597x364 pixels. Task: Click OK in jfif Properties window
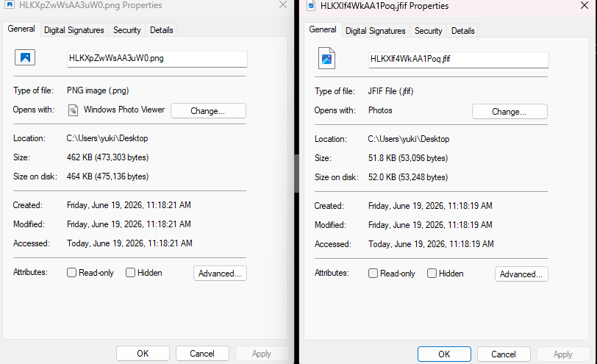point(444,354)
